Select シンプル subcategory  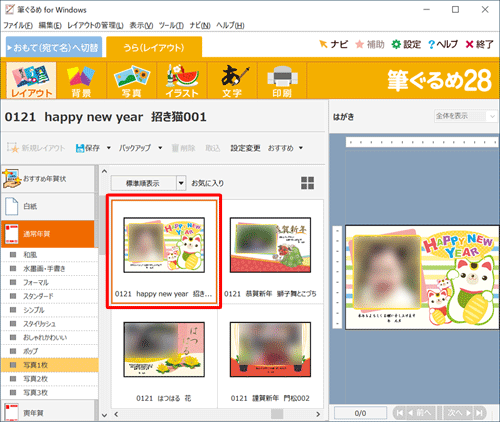pos(50,310)
